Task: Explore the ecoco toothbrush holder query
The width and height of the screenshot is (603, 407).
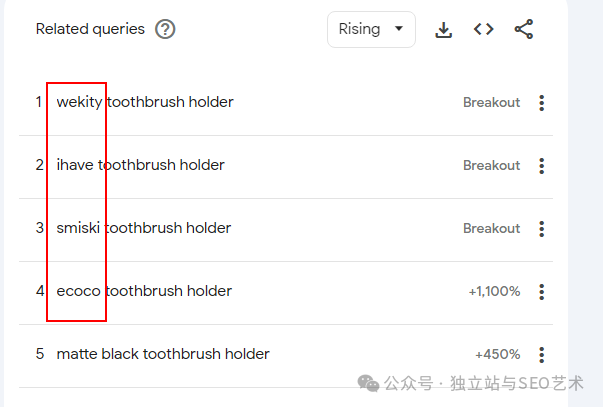Action: [x=144, y=291]
